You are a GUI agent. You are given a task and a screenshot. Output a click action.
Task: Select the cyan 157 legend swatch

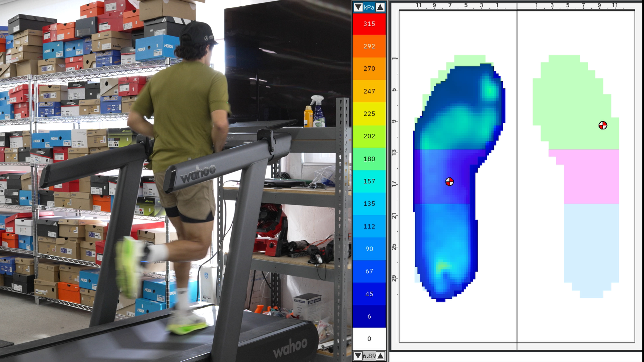click(369, 181)
